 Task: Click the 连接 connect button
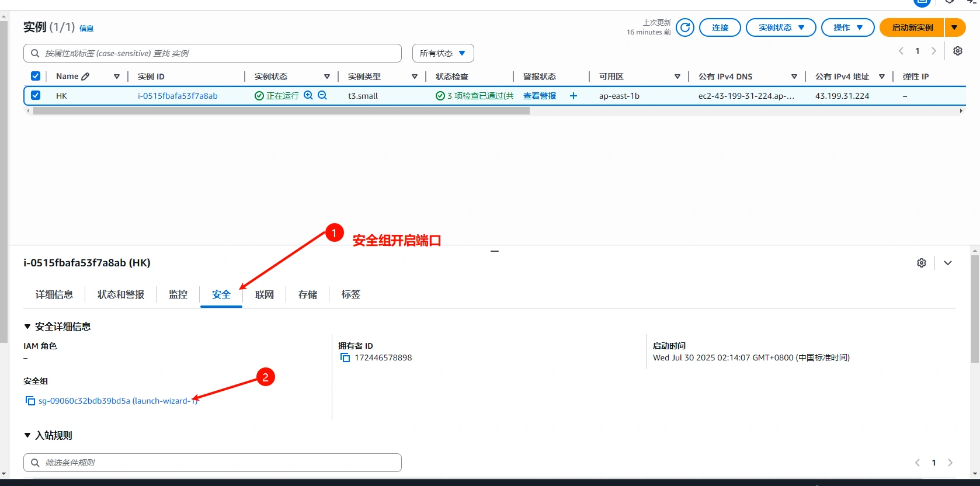(x=720, y=27)
